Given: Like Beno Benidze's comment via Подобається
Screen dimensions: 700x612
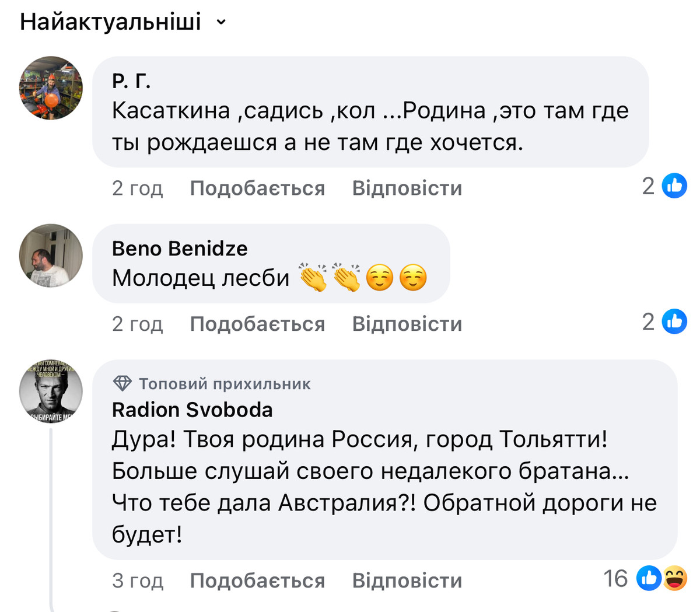Looking at the screenshot, I should click(257, 324).
